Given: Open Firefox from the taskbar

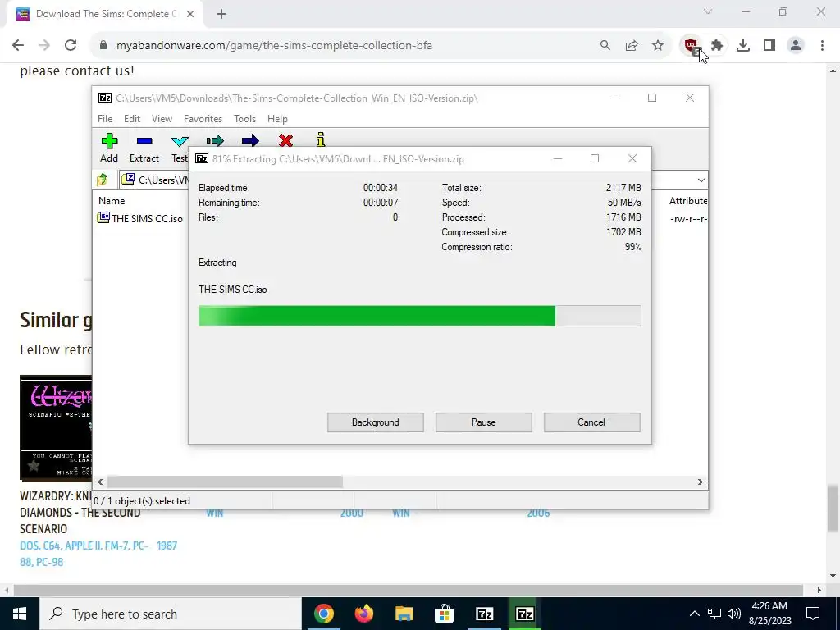Looking at the screenshot, I should [x=363, y=614].
